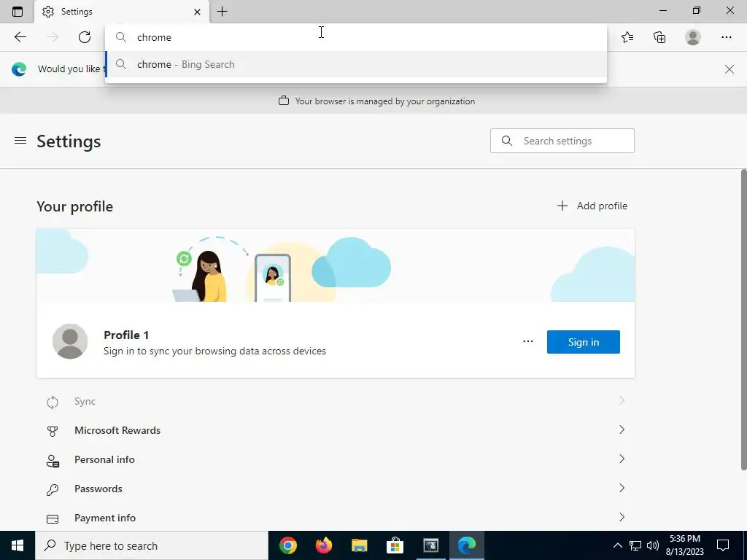Go back to the previous page
Screen dimensions: 747x560
tap(20, 37)
